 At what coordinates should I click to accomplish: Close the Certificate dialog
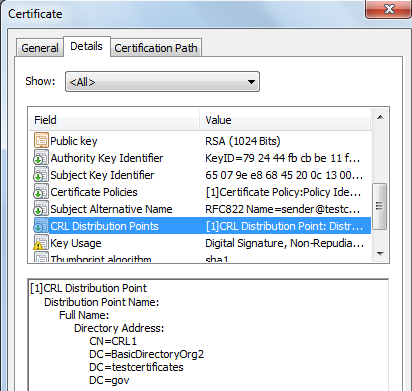(389, 9)
